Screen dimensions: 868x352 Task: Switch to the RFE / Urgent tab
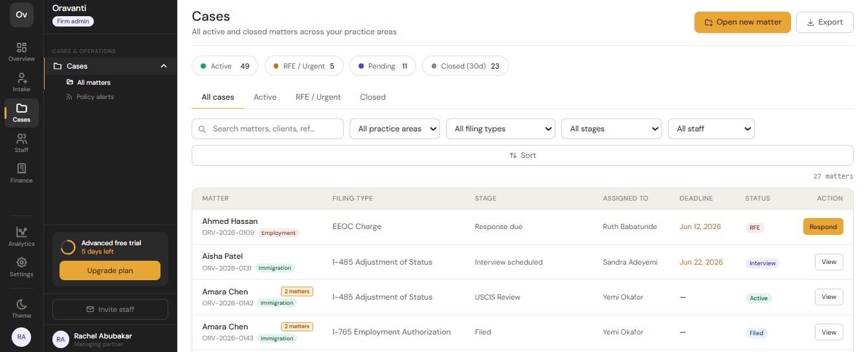(318, 97)
